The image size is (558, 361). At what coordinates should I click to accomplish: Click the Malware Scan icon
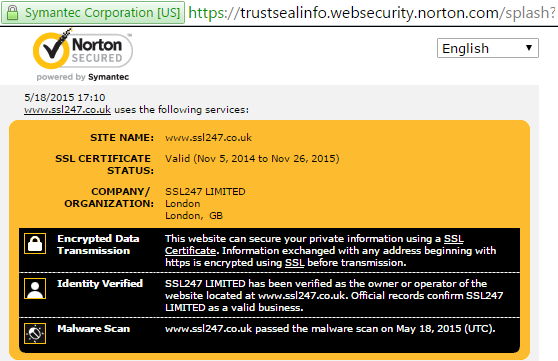tap(35, 333)
